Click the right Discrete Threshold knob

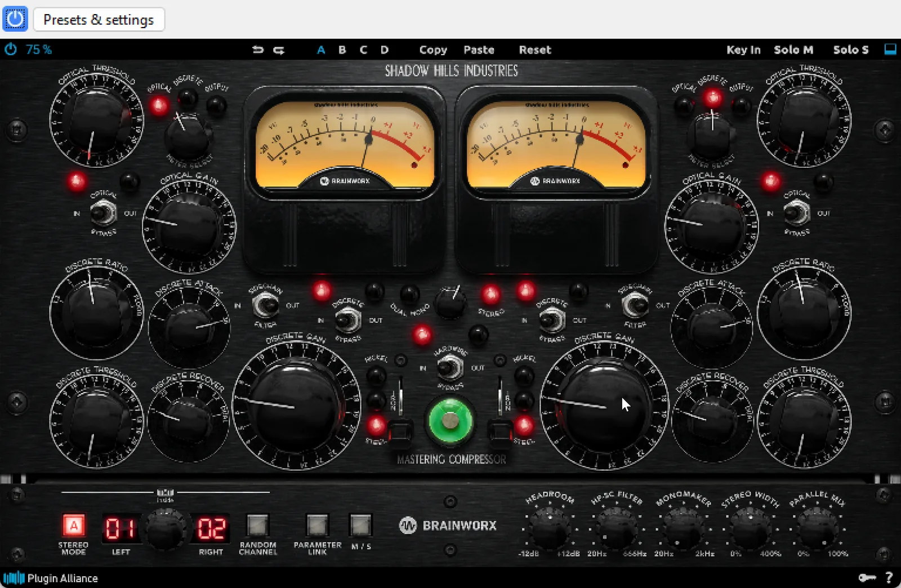click(x=804, y=421)
